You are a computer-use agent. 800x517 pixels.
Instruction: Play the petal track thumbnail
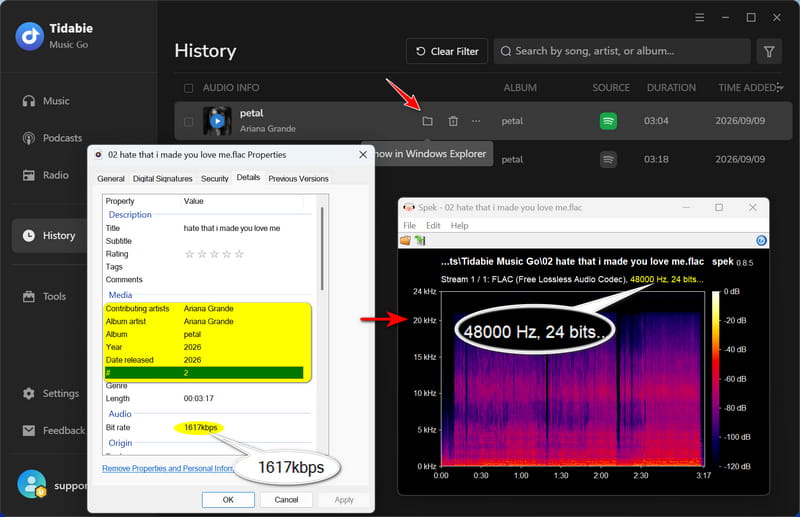(x=217, y=121)
